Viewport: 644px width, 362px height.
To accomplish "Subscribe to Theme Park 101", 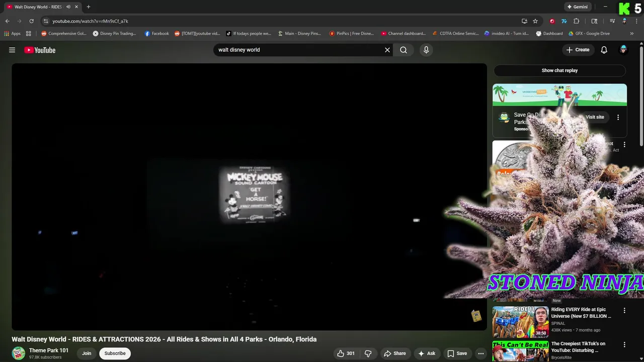I will click(115, 353).
